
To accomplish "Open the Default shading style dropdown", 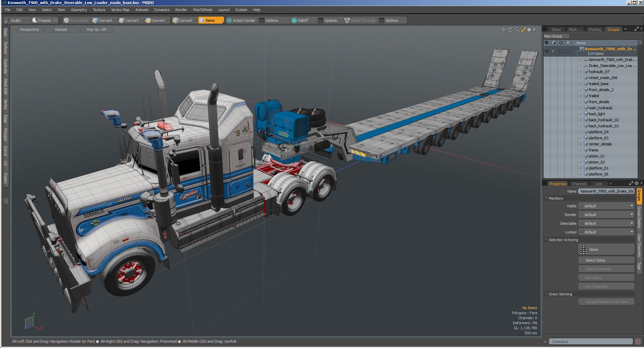I will click(x=61, y=30).
